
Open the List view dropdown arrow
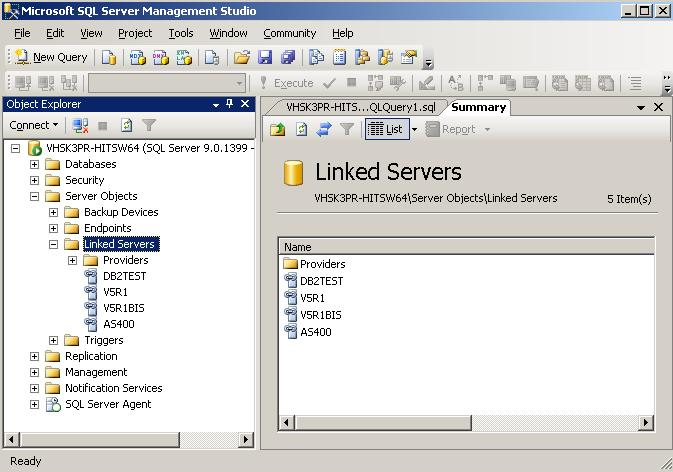[x=414, y=129]
